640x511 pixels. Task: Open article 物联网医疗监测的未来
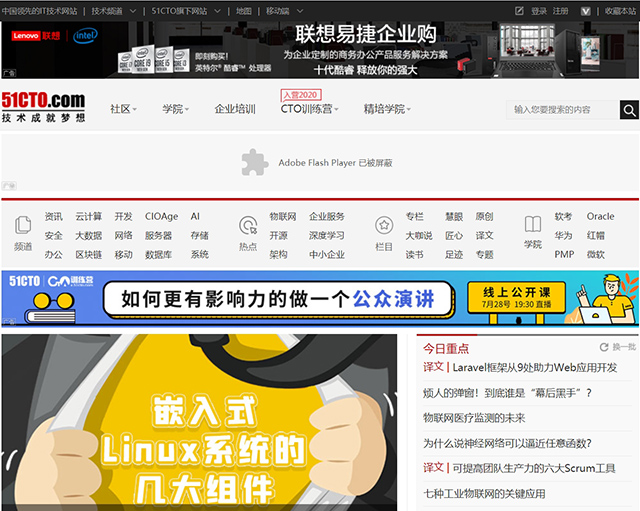point(474,418)
